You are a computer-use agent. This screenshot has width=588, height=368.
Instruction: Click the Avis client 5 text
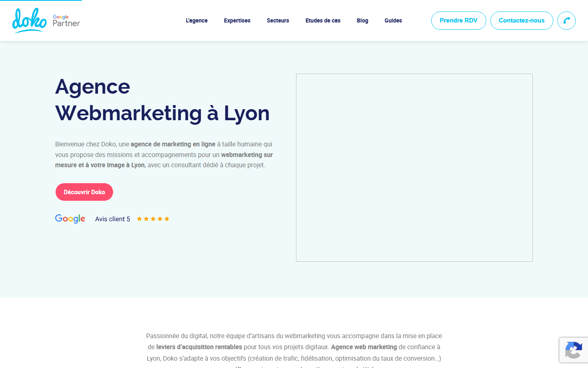tap(113, 219)
